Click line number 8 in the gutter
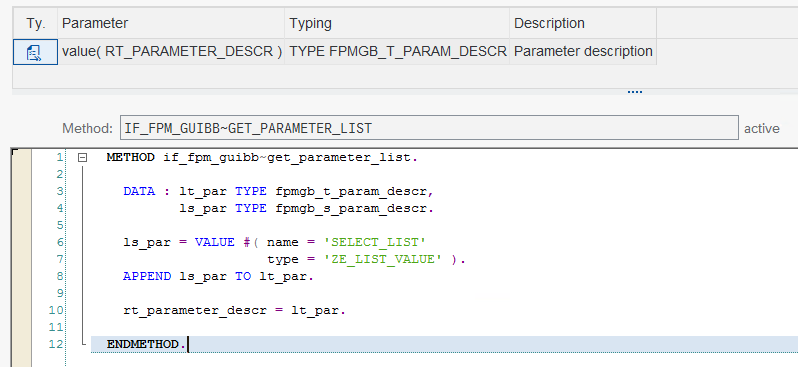 60,276
